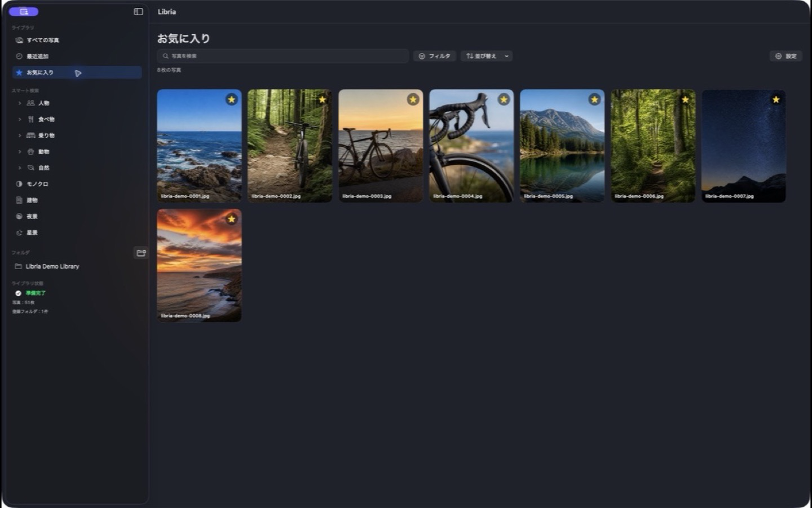Expand the 食べ物 smart search chevron

tap(20, 120)
